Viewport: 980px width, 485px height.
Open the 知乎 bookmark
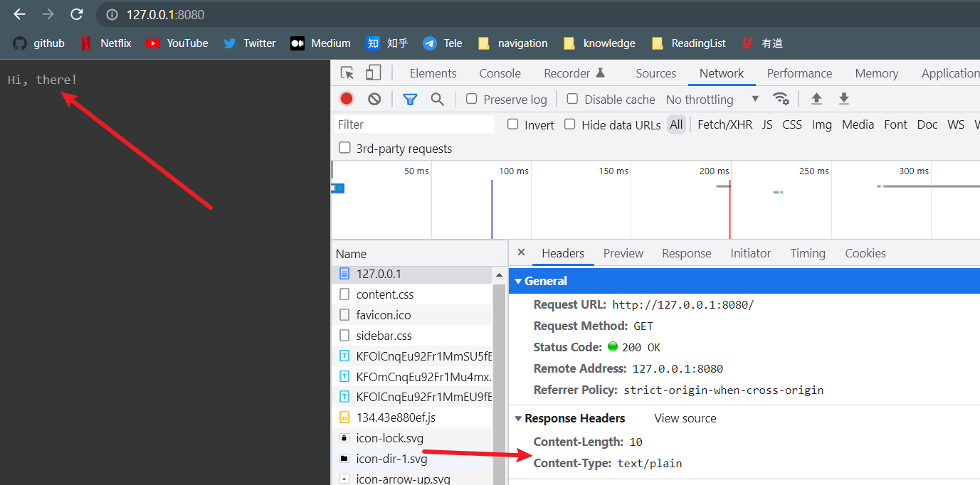(x=387, y=43)
